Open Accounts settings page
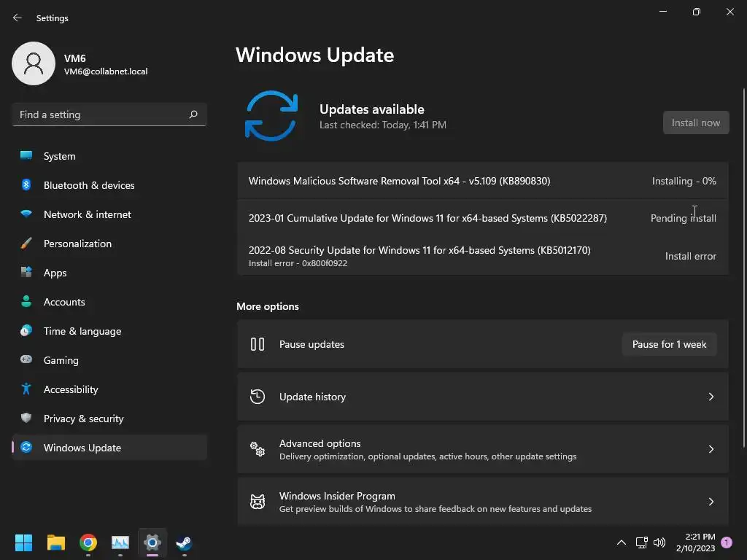Screen dimensions: 747x560 [109, 301]
